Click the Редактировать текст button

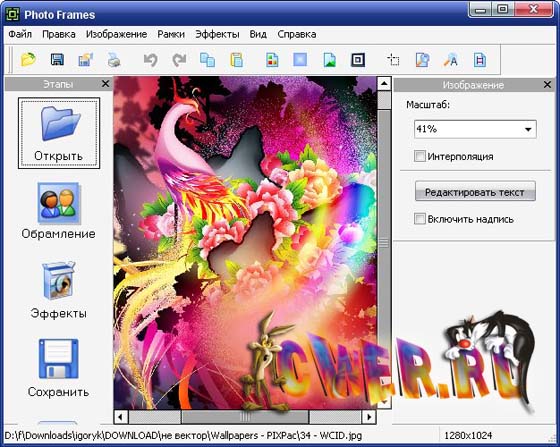tap(475, 192)
